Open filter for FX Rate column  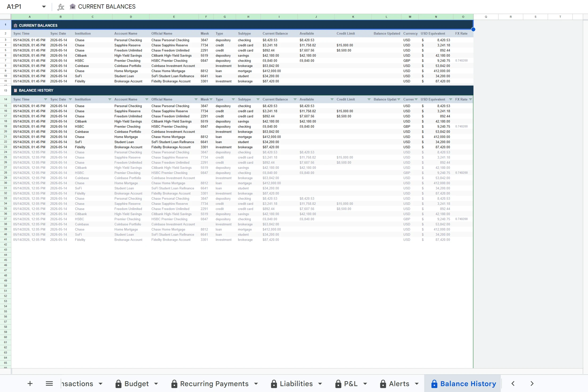(x=471, y=99)
